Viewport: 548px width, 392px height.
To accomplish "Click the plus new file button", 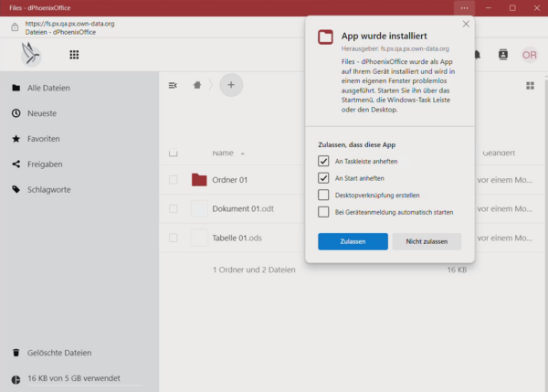I will (x=231, y=85).
